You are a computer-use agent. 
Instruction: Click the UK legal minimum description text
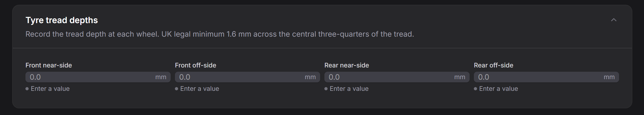click(x=220, y=34)
